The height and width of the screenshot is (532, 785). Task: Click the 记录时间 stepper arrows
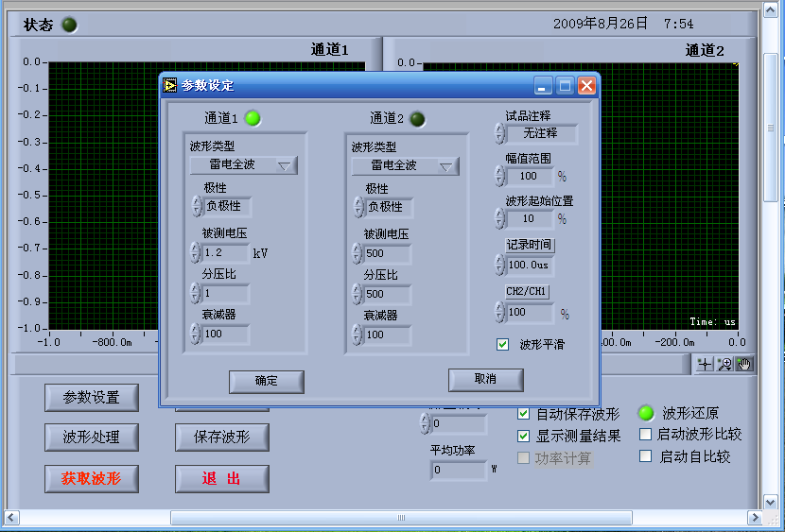499,265
